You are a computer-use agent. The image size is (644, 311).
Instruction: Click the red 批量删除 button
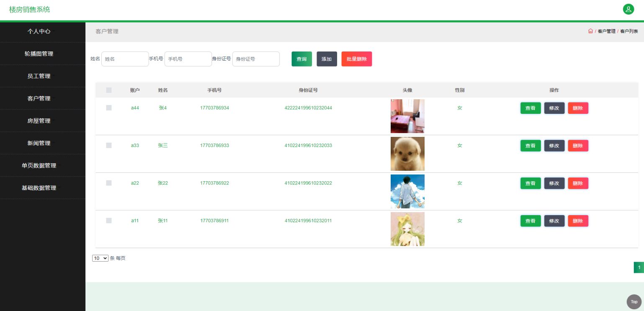(x=357, y=59)
